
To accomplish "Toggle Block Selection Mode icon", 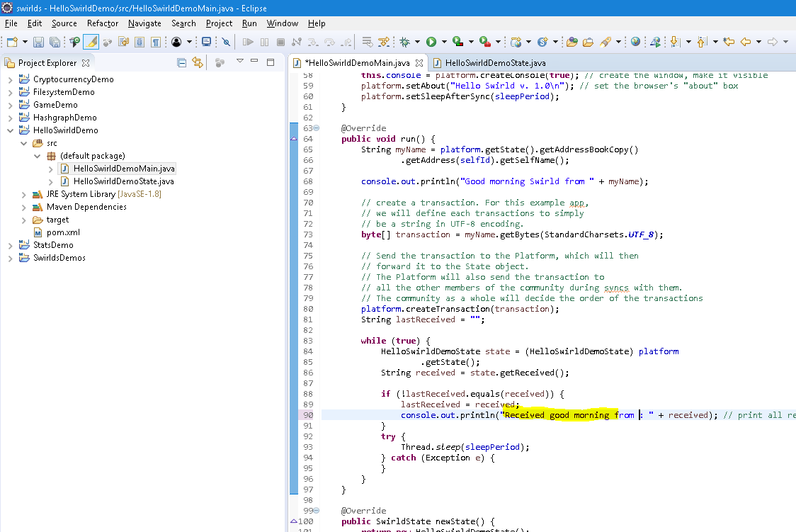I will click(140, 42).
